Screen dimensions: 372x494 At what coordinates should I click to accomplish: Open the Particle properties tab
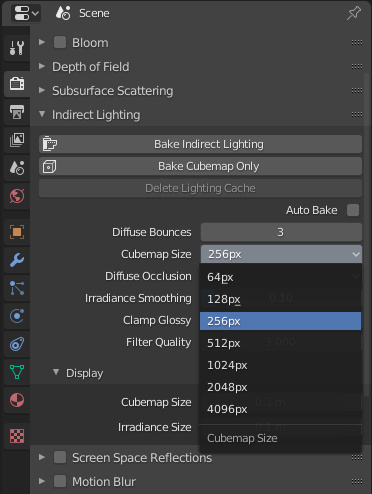(x=17, y=288)
